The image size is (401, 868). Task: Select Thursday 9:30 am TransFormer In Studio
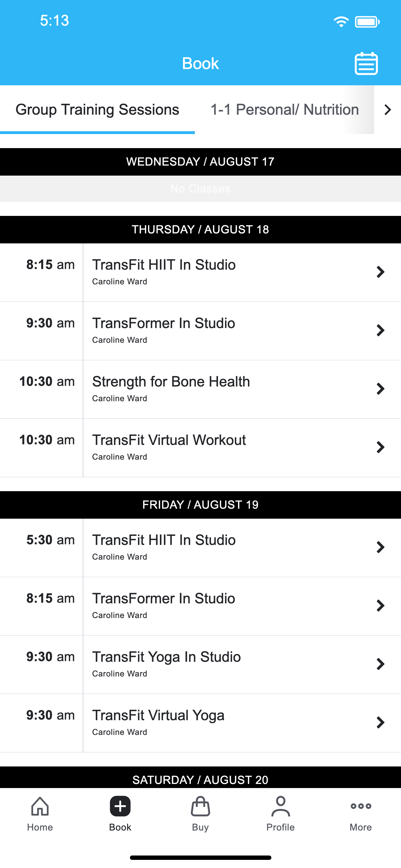(x=200, y=331)
